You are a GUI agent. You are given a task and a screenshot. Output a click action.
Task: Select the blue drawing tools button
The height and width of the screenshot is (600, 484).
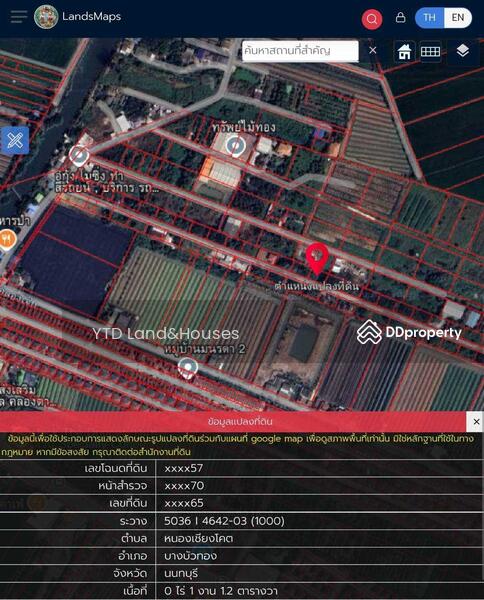tap(15, 140)
